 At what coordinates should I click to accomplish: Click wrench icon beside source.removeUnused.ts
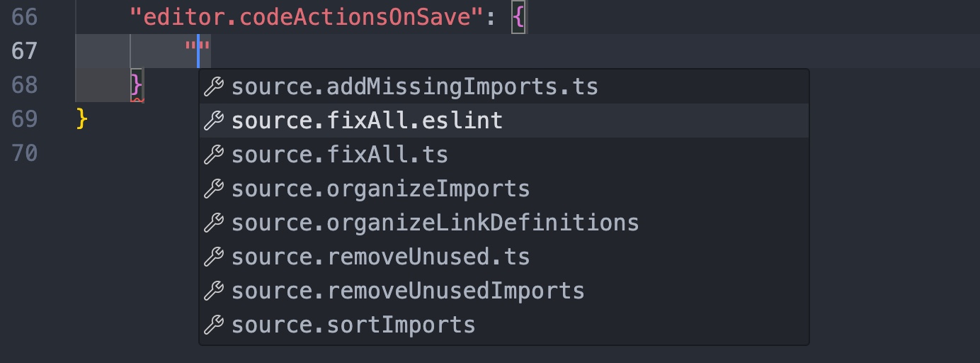pyautogui.click(x=214, y=257)
